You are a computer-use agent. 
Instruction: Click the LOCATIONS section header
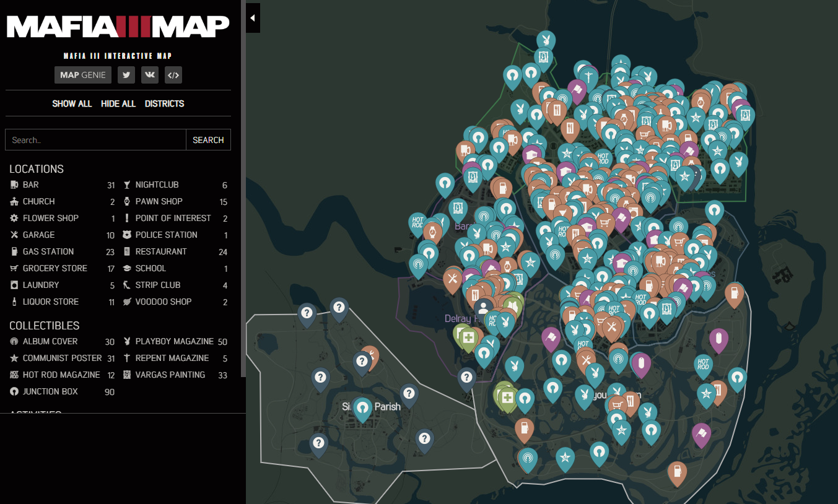point(37,169)
